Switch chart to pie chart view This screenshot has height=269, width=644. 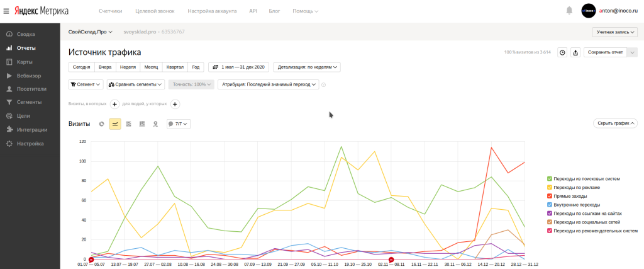click(x=101, y=124)
